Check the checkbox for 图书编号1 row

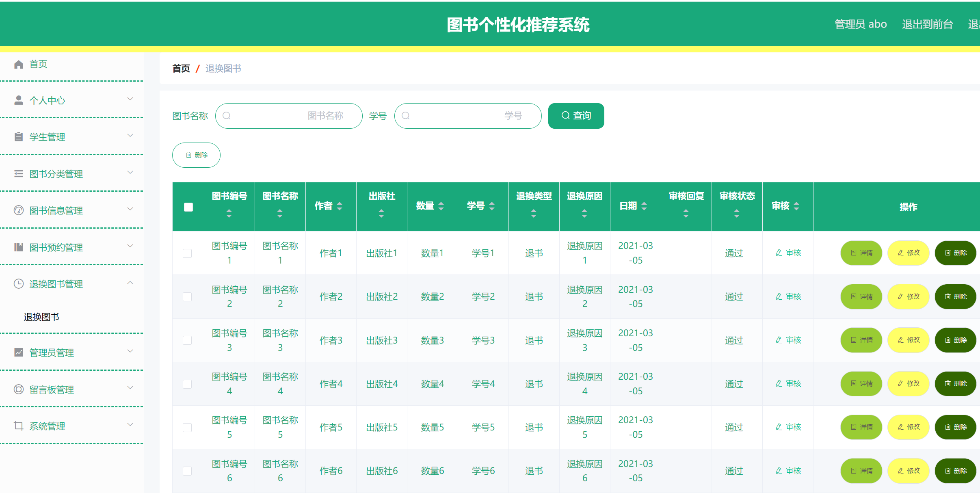(x=187, y=253)
